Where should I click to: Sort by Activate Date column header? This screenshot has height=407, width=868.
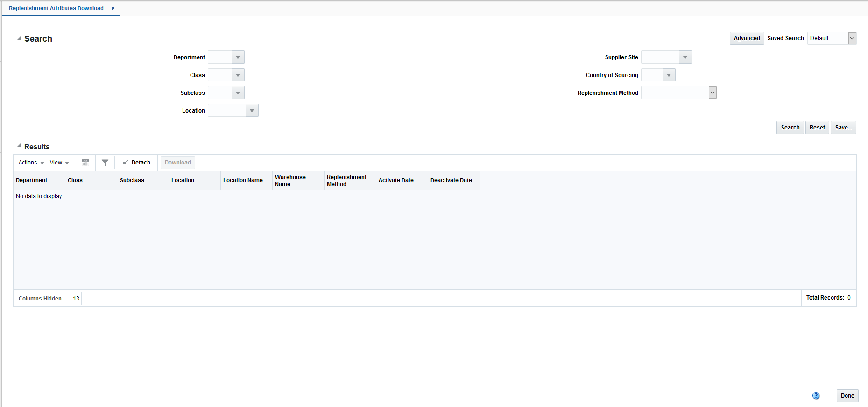pos(402,180)
